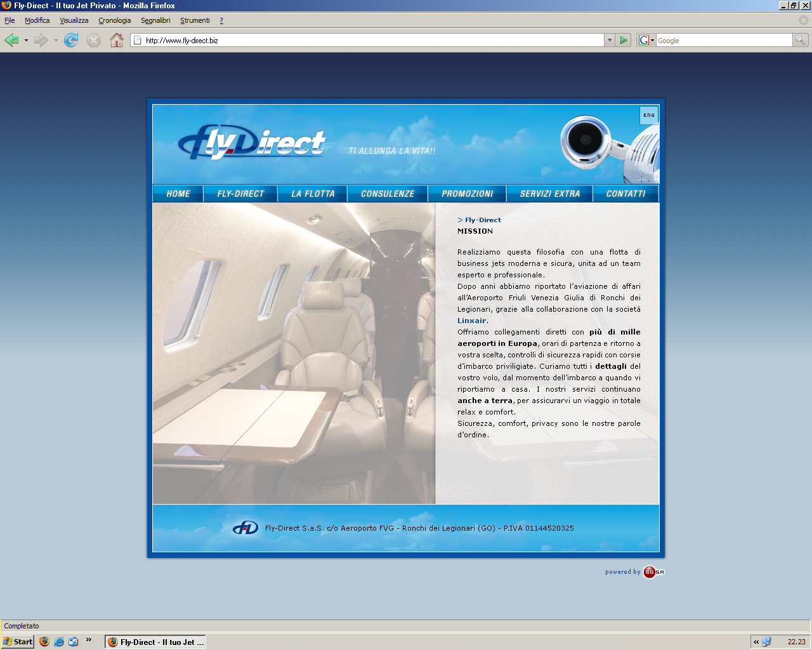Click into the Google search field
Screen dimensions: 812x650
(724, 41)
